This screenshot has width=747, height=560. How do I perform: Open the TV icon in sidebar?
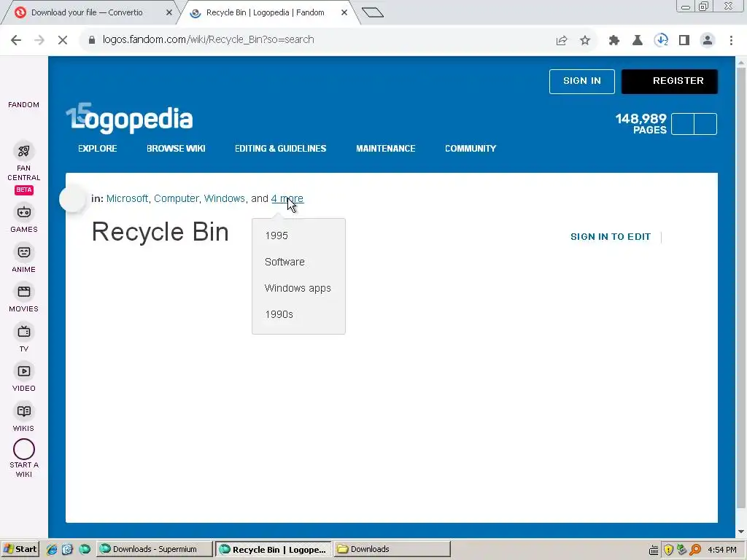tap(24, 332)
